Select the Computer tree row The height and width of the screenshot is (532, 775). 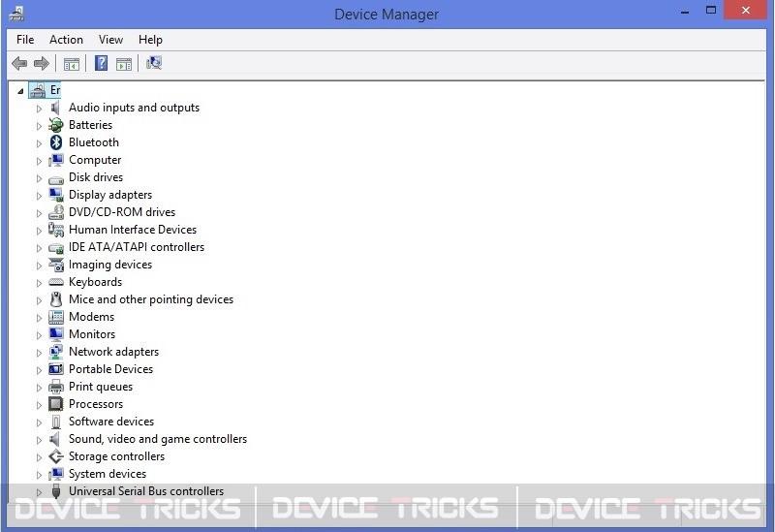coord(84,160)
